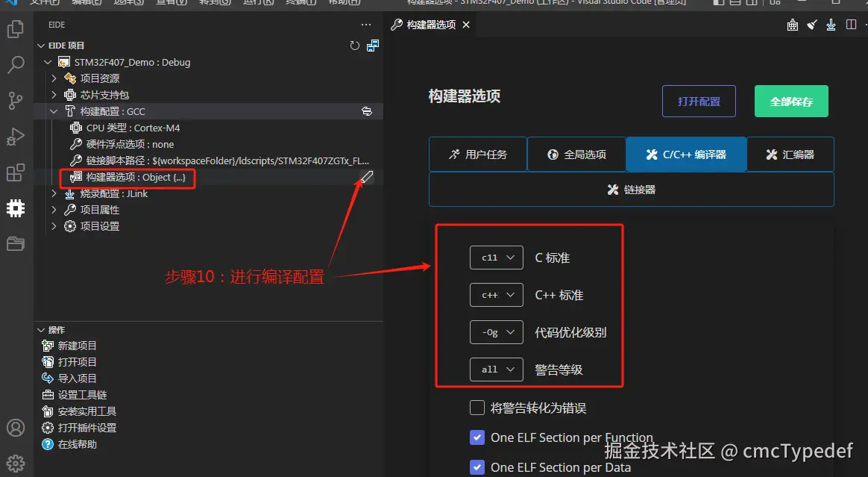868x477 pixels.
Task: Open the Run and Debug view
Action: (16, 137)
